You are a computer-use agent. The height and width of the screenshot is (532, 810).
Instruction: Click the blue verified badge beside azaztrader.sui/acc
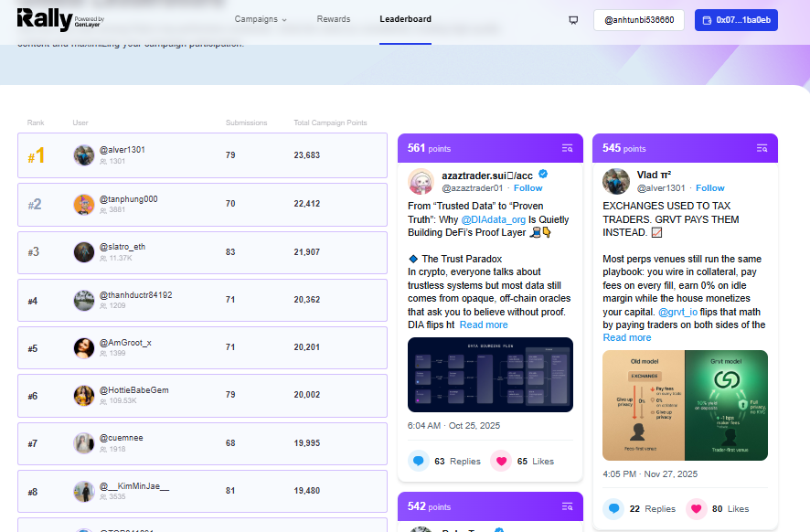[543, 175]
